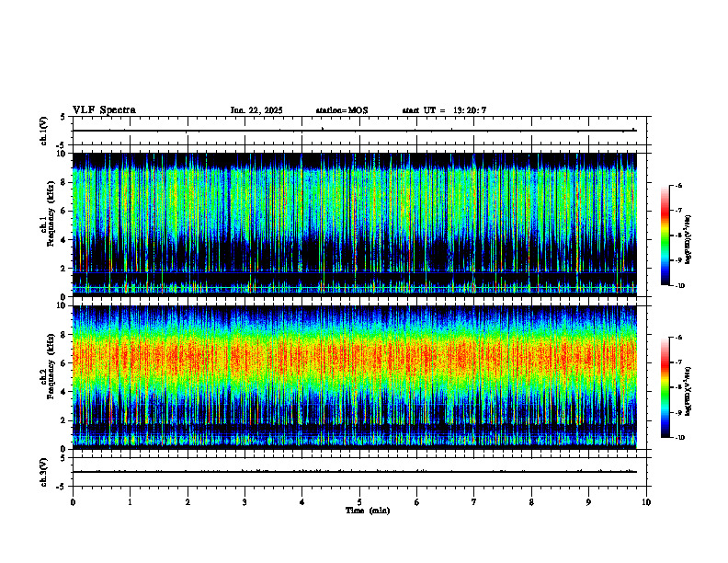Click the "ch.3(V)" axis label
This screenshot has width=728, height=563.
coord(43,472)
